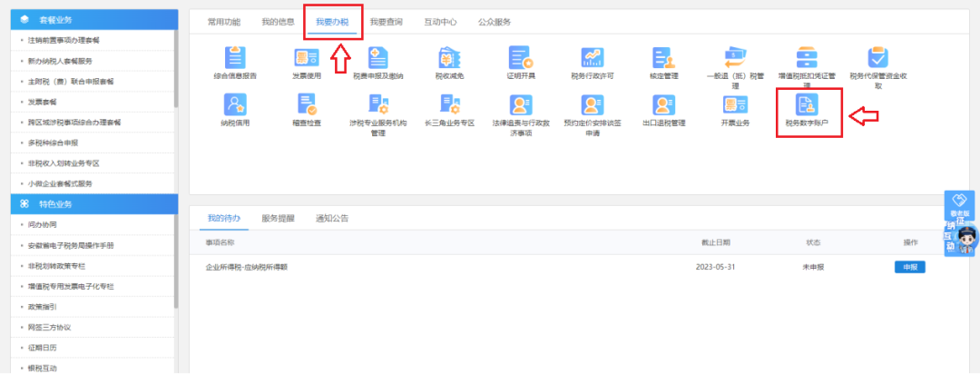Image resolution: width=980 pixels, height=374 pixels.
Task: Open 税务代保管资金收取 icon
Action: tap(878, 57)
